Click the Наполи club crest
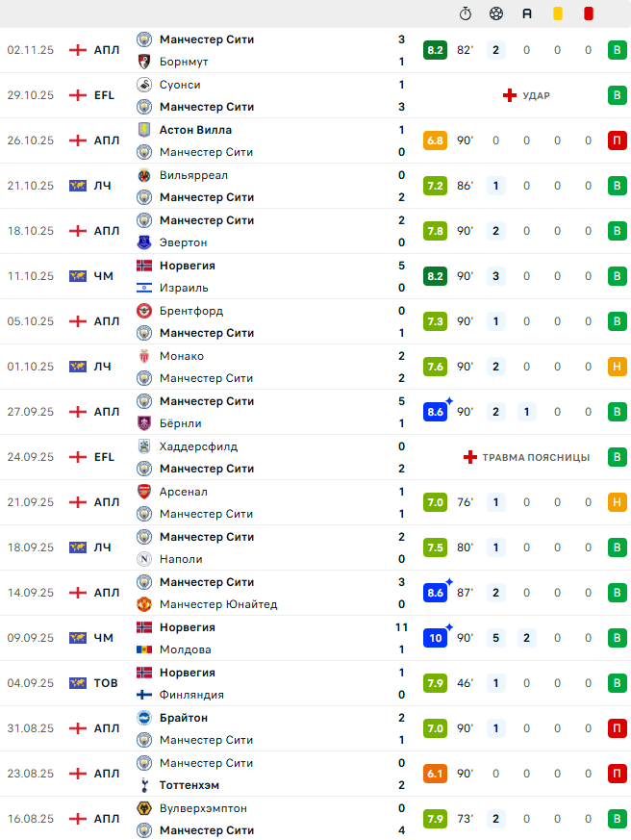This screenshot has width=631, height=840. click(x=144, y=559)
